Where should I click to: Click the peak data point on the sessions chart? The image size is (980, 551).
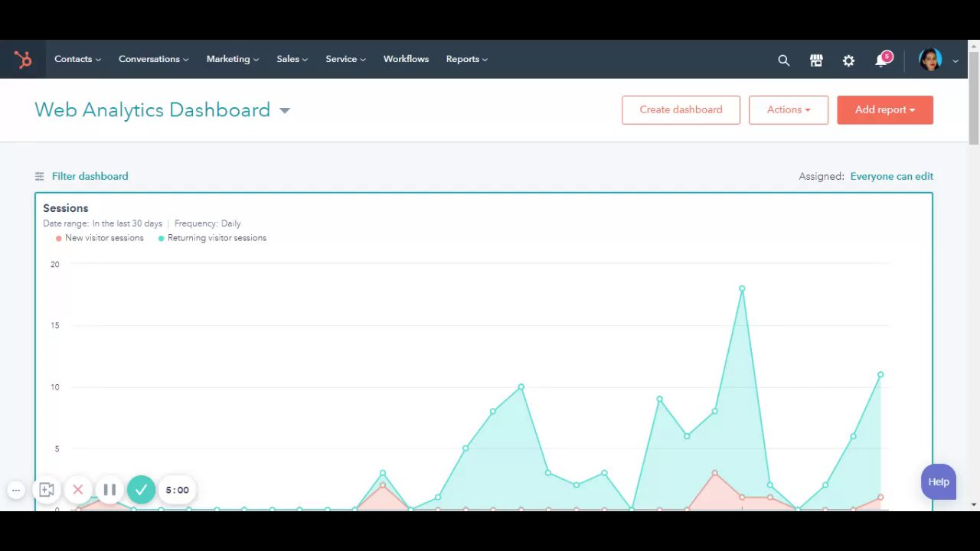742,289
